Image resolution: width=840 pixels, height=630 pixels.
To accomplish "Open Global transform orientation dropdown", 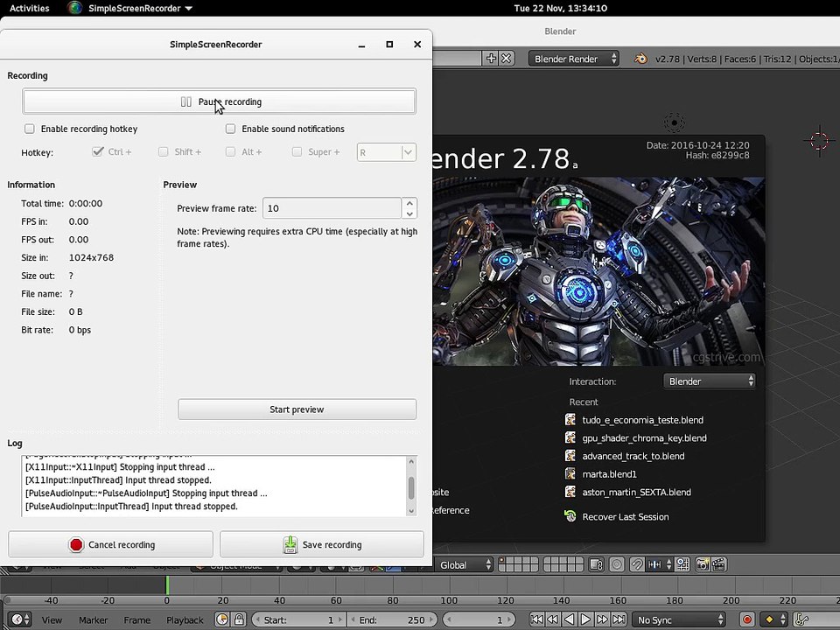I will pyautogui.click(x=464, y=564).
